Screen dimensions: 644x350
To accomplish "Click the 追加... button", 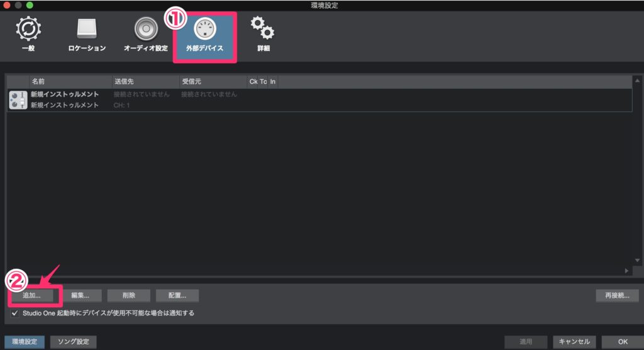I will [31, 295].
